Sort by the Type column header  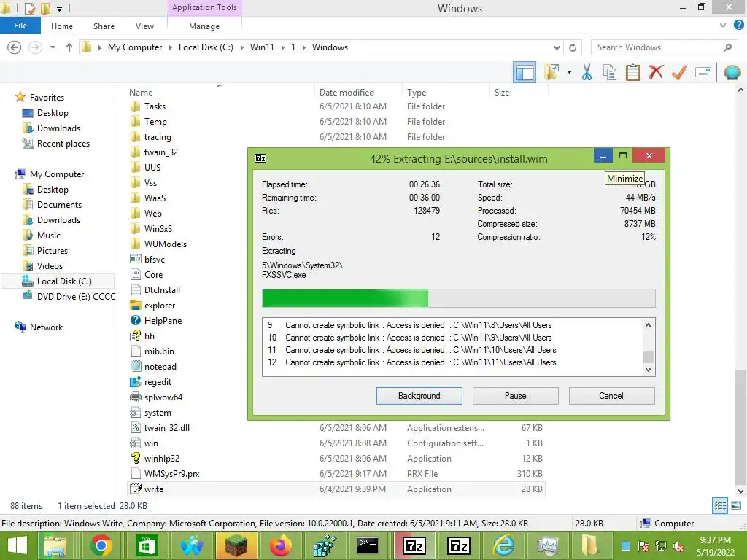point(446,93)
